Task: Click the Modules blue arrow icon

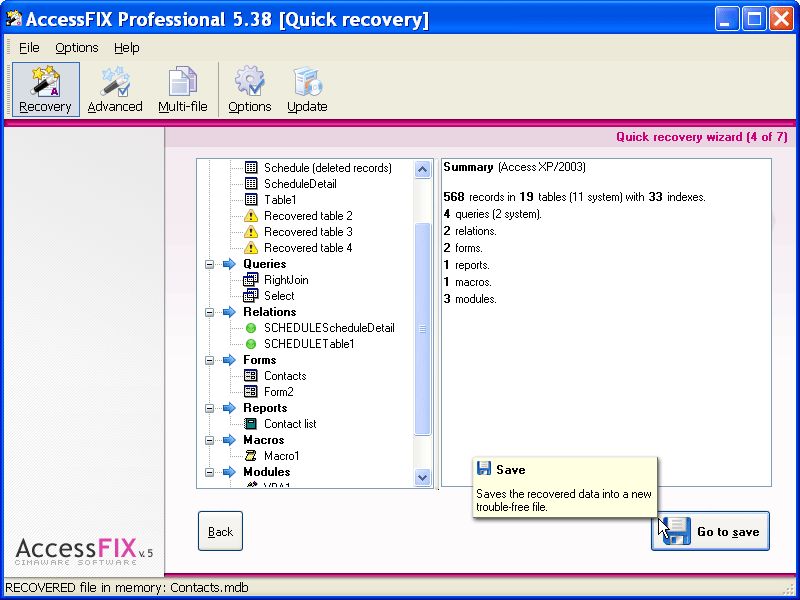Action: (230, 472)
